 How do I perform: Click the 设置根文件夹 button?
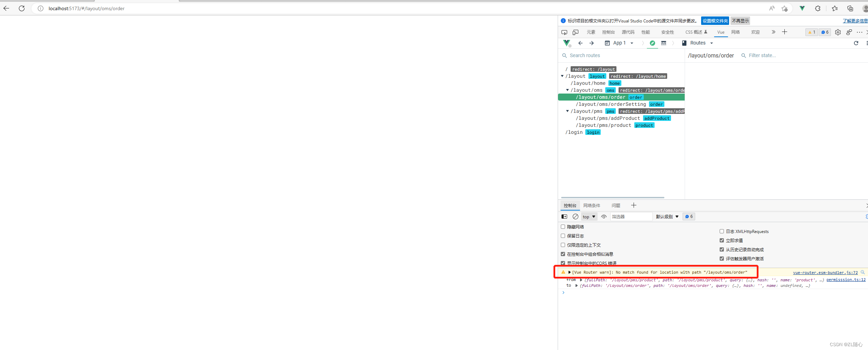pos(715,21)
